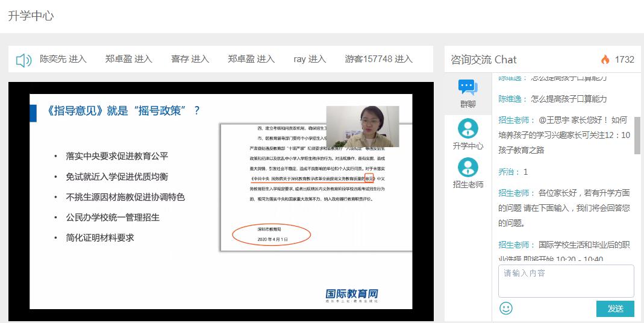This screenshot has width=644, height=323.
Task: Open the emoji smiley picker
Action: (506, 308)
